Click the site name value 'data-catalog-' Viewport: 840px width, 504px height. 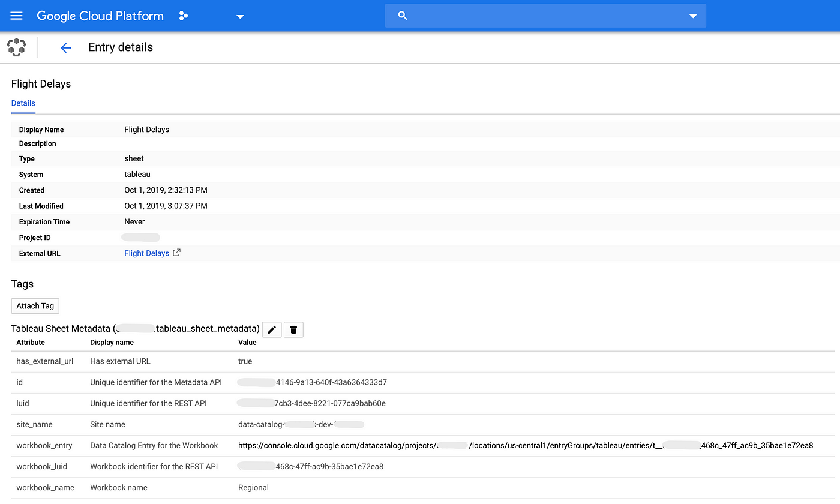coord(261,424)
